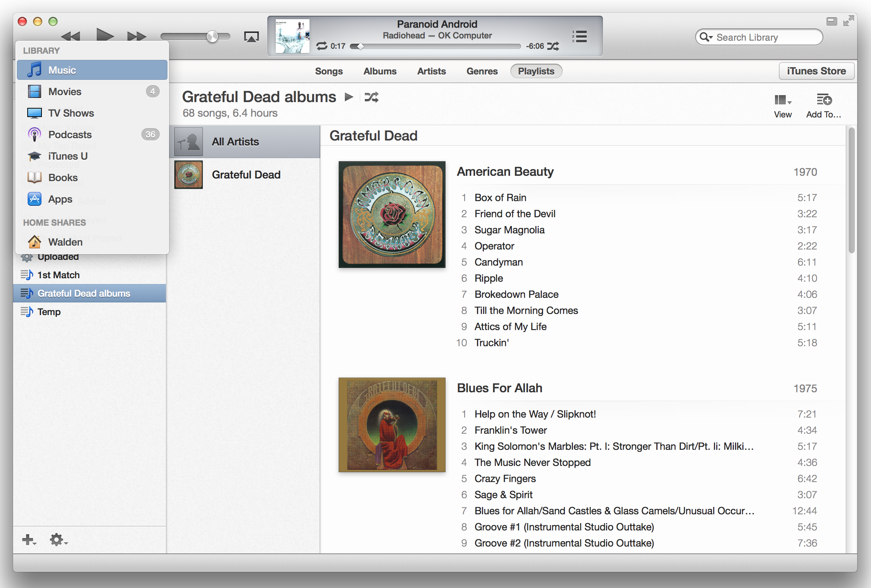Viewport: 871px width, 588px height.
Task: Expand the All Artists dropdown in sidebar
Action: 246,141
